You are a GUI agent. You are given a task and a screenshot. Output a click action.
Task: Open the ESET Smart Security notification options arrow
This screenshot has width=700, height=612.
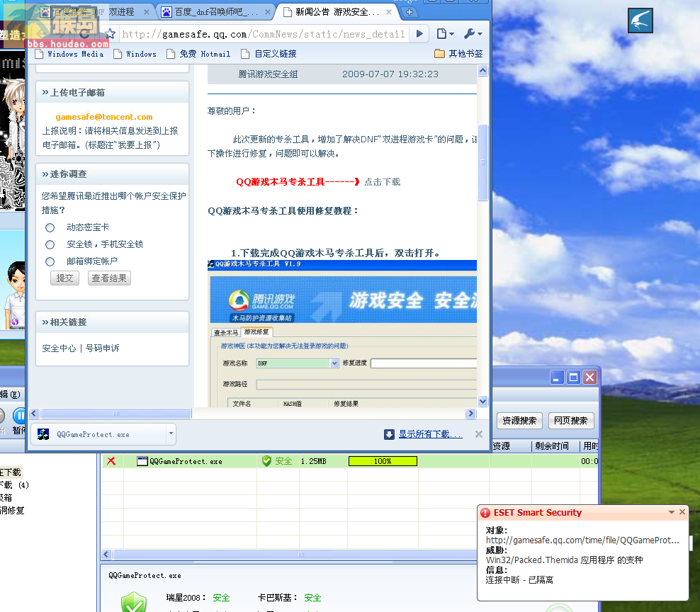[x=672, y=512]
